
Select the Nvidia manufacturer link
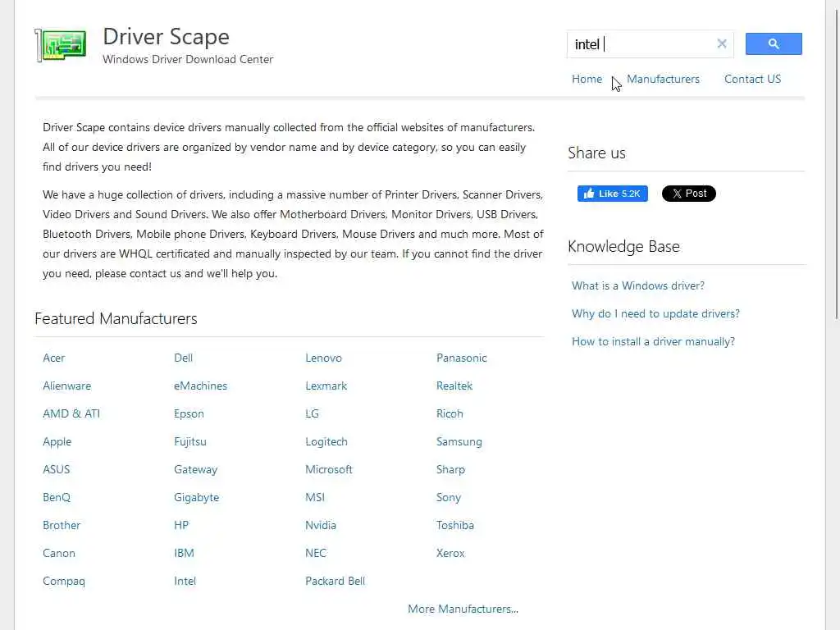pyautogui.click(x=321, y=525)
